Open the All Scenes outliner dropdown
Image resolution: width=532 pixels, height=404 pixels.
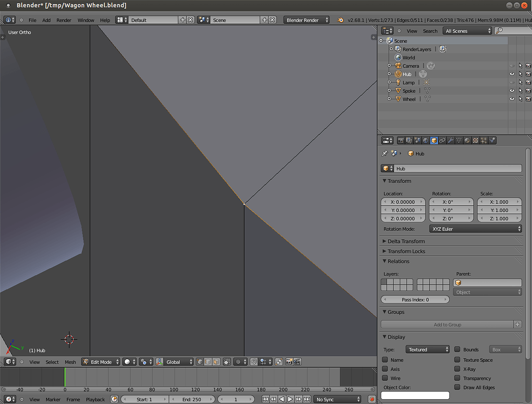[x=467, y=31]
